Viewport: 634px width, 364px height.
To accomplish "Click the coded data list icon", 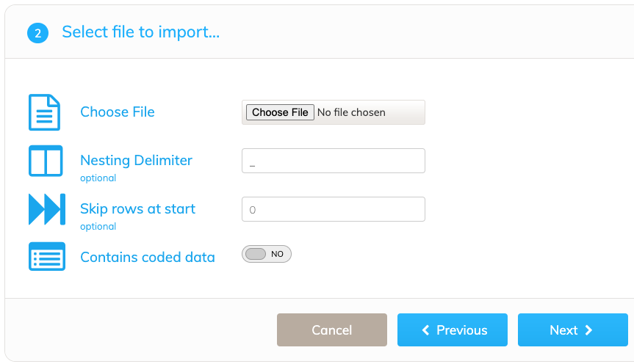I will coord(47,257).
